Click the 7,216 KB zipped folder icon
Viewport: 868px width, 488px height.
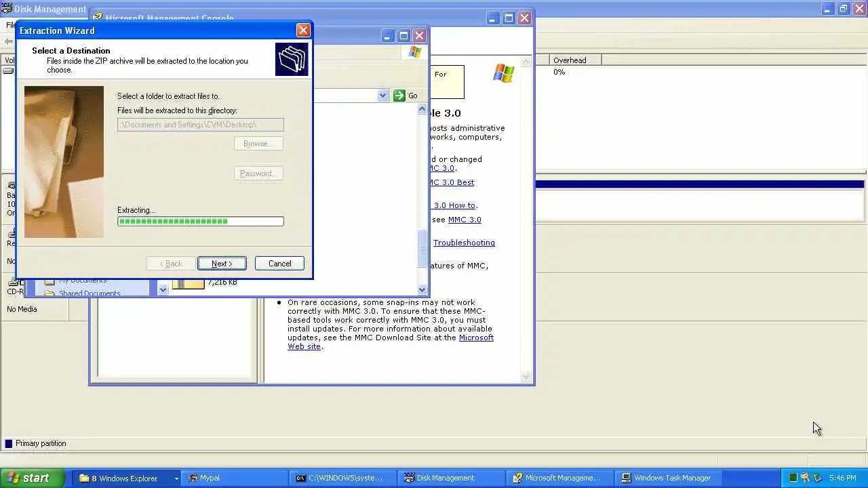coord(188,283)
